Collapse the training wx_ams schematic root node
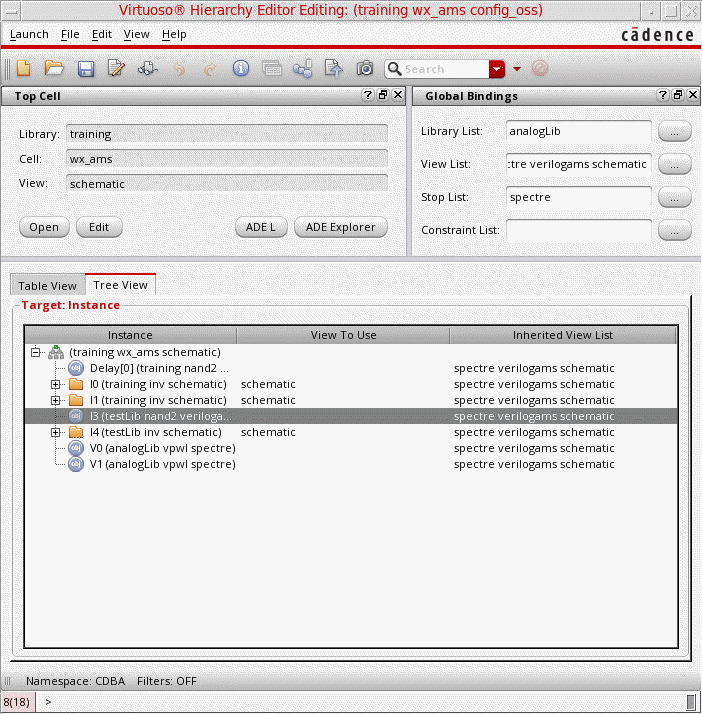Screen dimensions: 702x714 (x=36, y=352)
